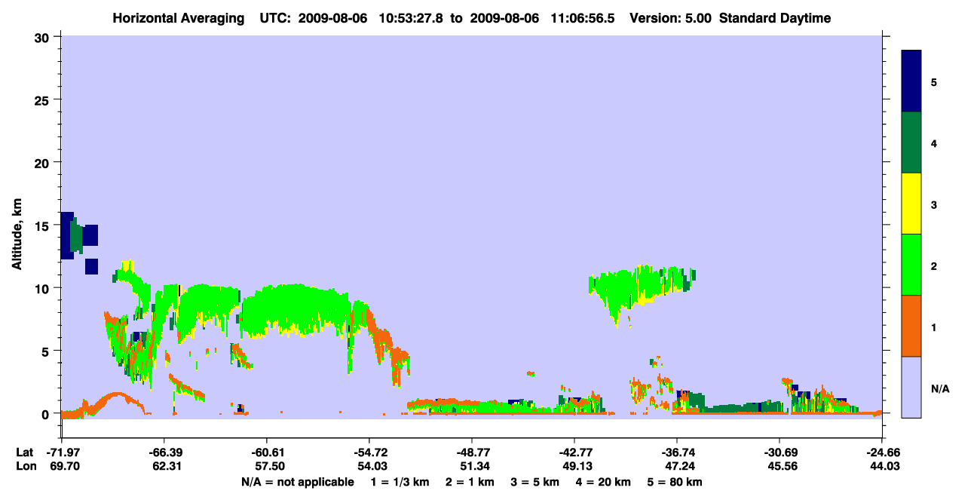This screenshot has height=503, width=980.
Task: Click legend text '5 = 80 km'
Action: [x=675, y=482]
